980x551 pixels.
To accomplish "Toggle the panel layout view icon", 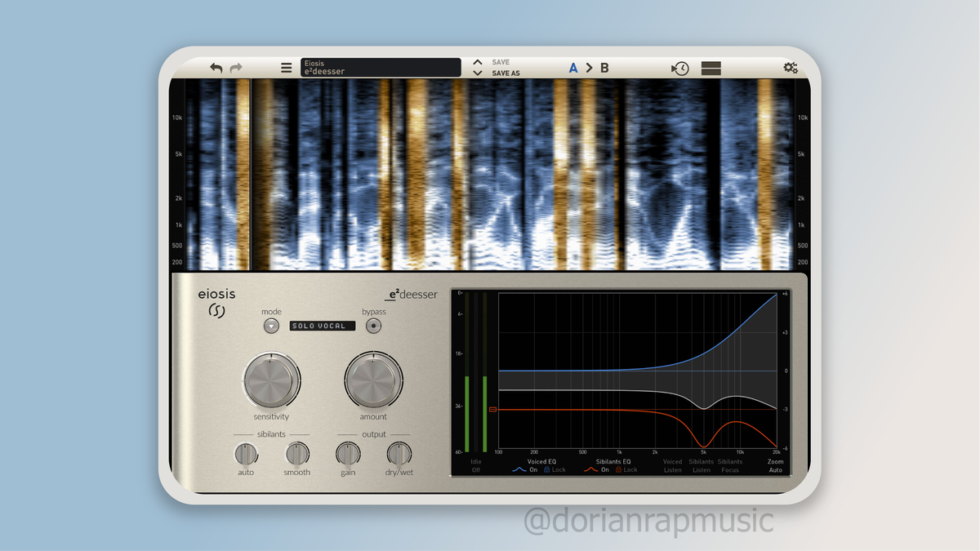I will (711, 68).
